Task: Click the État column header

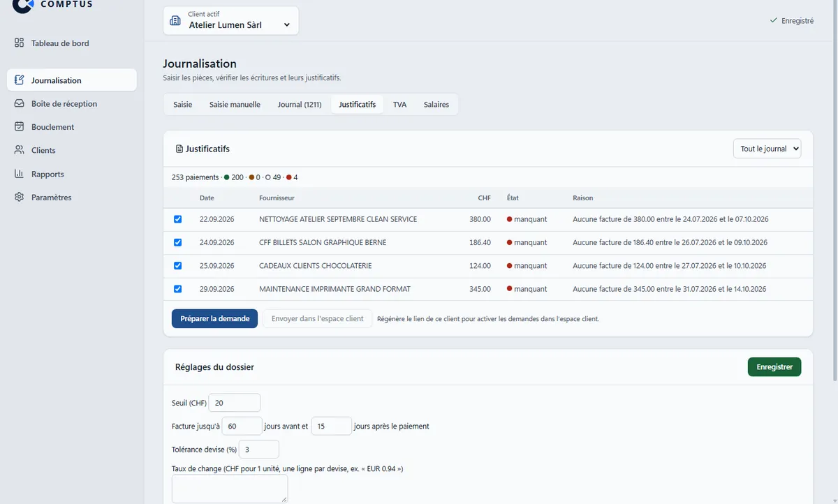Action: click(x=513, y=198)
